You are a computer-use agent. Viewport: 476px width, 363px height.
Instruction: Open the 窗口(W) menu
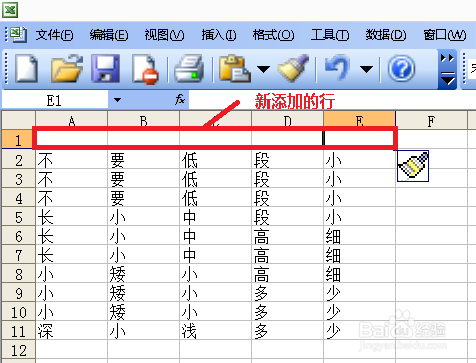(445, 35)
